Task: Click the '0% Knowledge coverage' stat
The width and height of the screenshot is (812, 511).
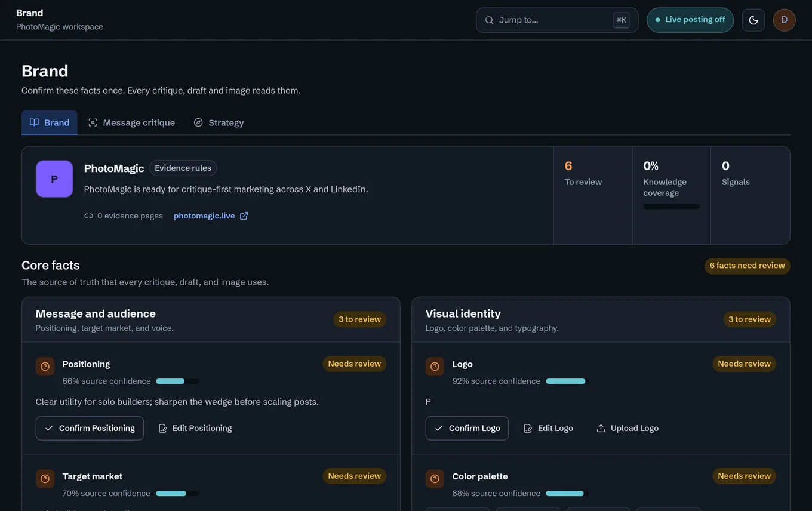Action: [672, 195]
